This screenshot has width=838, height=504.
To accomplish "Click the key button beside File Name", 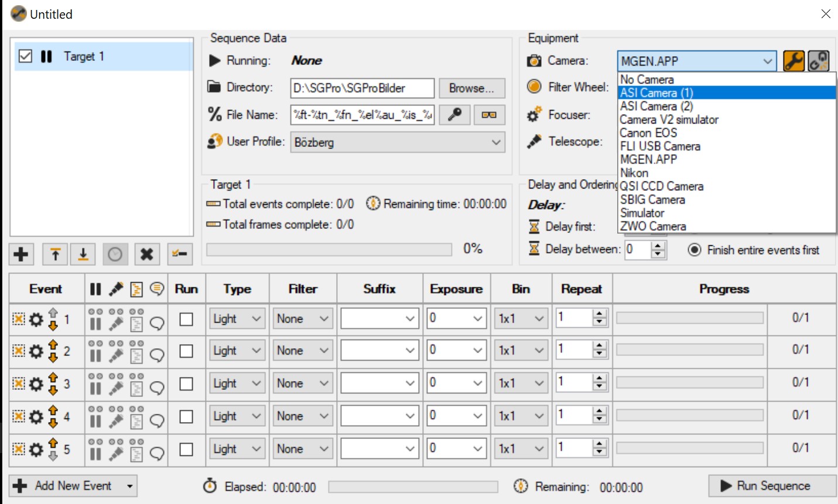I will coord(454,115).
